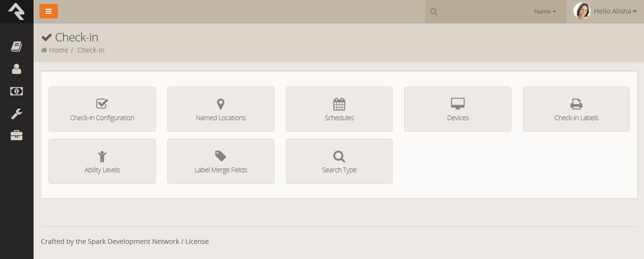Click the child icon on Ability Levels
The image size is (644, 259).
(102, 156)
